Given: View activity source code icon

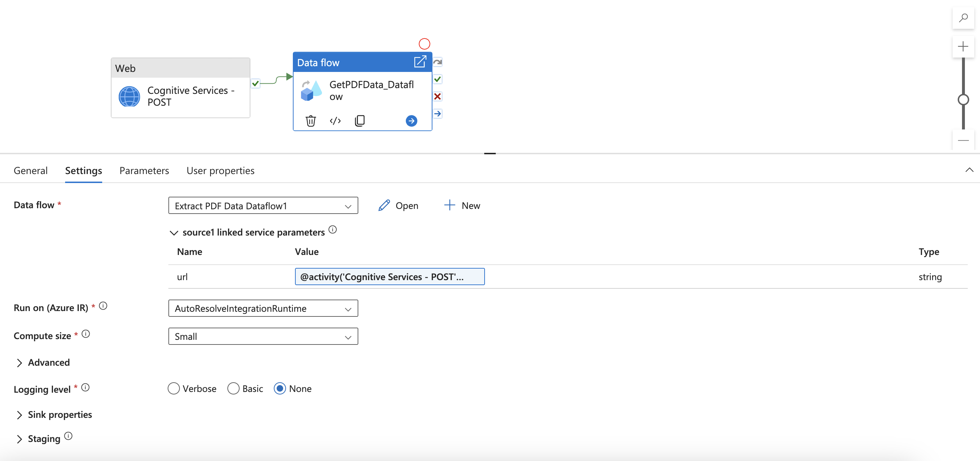Looking at the screenshot, I should tap(335, 121).
